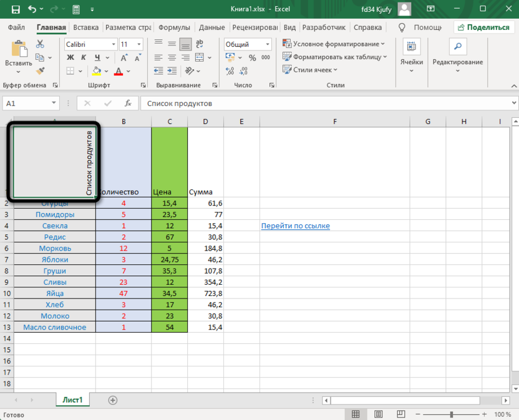The width and height of the screenshot is (519, 420).
Task: Click the Insert Function fx icon
Action: coord(128,103)
